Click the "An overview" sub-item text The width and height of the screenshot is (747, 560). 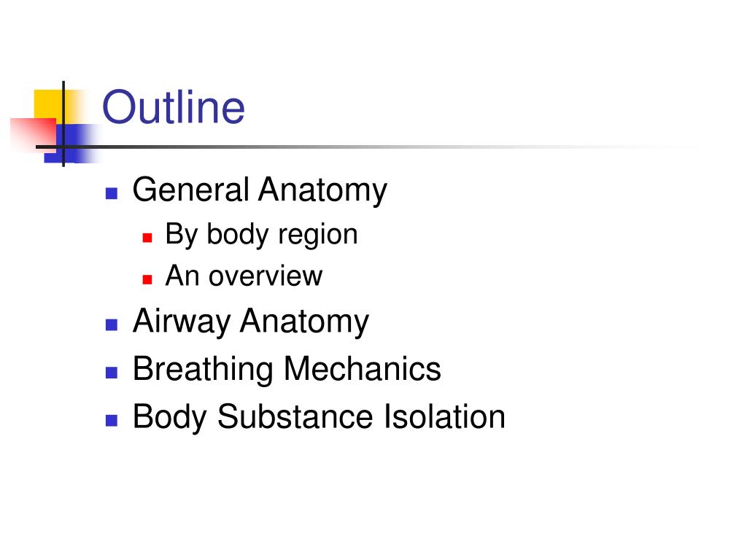coord(244,276)
